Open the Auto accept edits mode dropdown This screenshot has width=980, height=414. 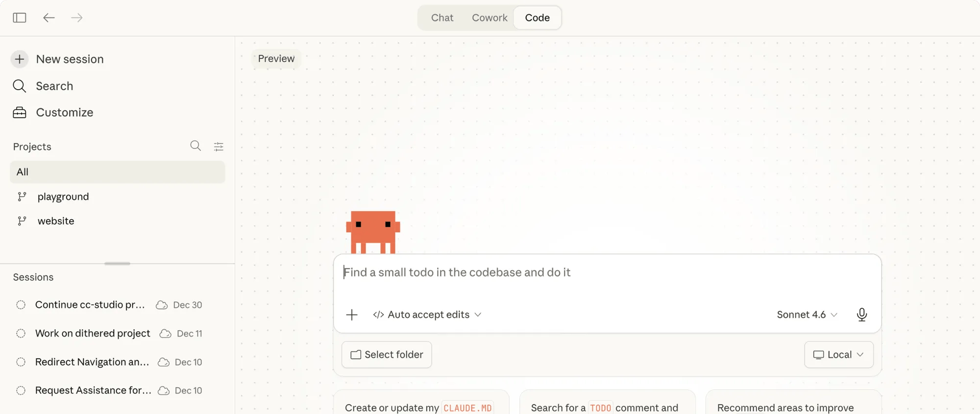click(x=427, y=315)
